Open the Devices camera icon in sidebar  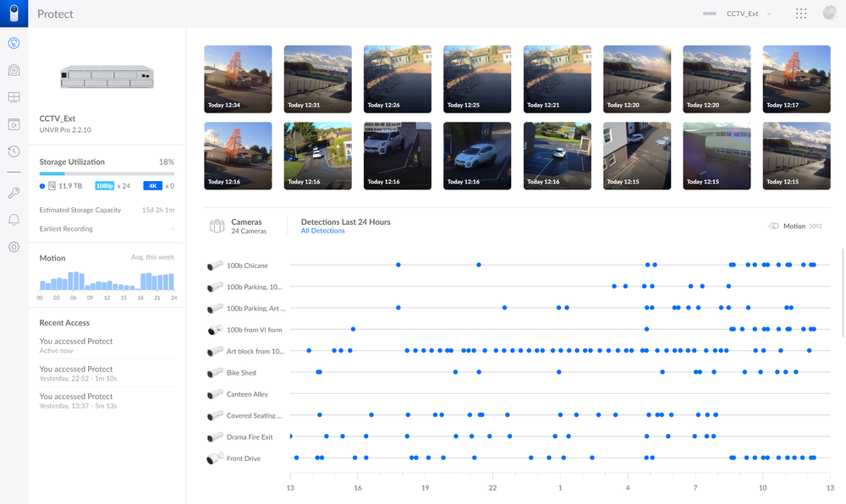pyautogui.click(x=14, y=70)
